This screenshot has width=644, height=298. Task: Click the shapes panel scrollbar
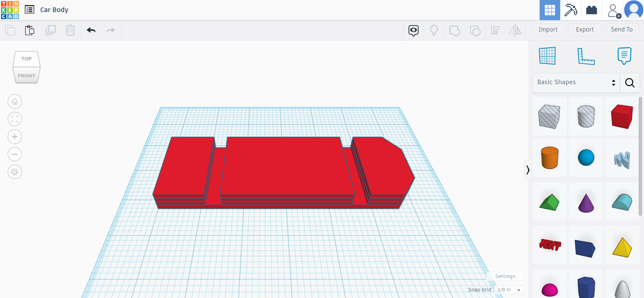[640, 156]
